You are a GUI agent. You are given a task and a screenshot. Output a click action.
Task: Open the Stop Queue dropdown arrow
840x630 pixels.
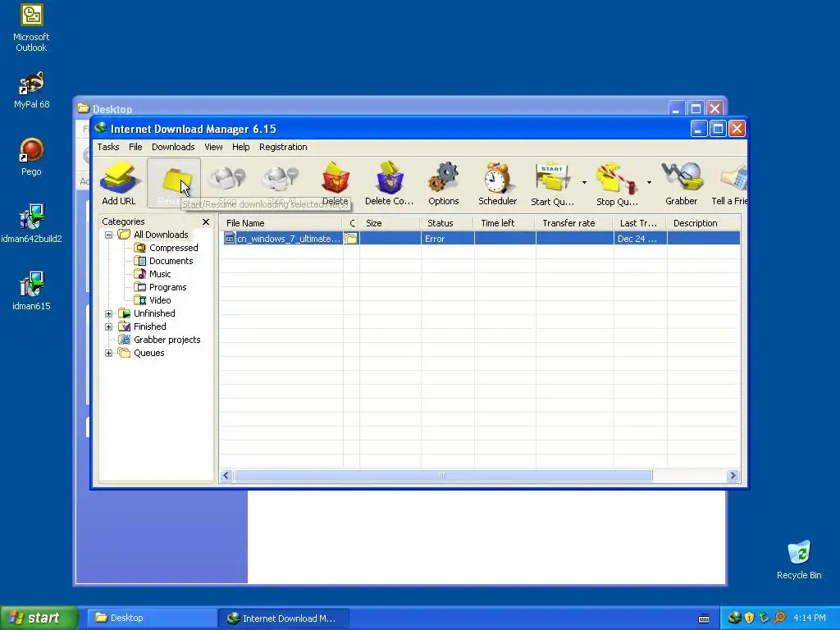tap(650, 183)
